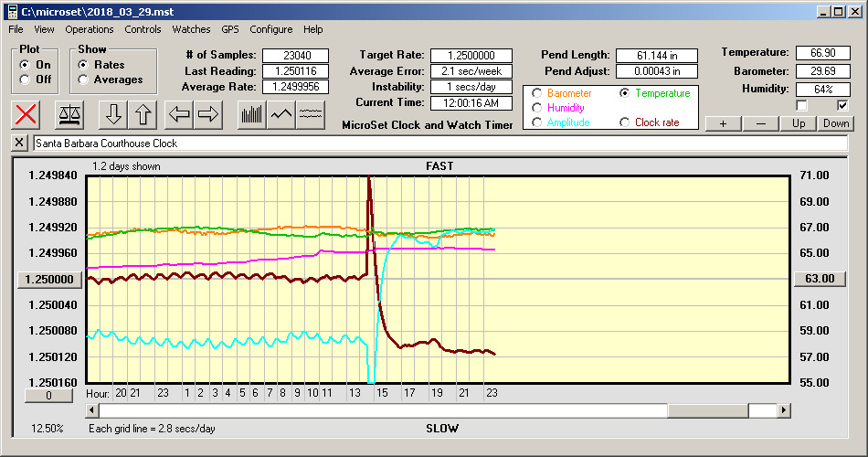This screenshot has height=457, width=868.
Task: Select the Barometer trace radio button
Action: (x=536, y=93)
